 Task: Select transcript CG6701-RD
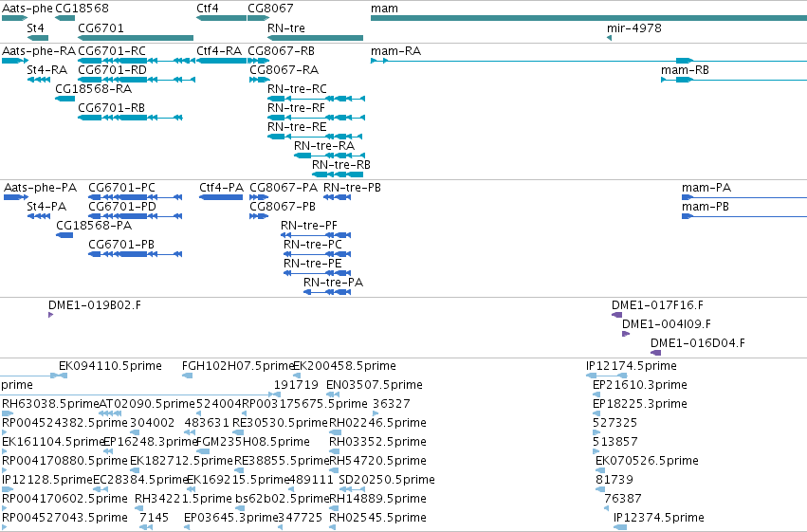coord(137,80)
